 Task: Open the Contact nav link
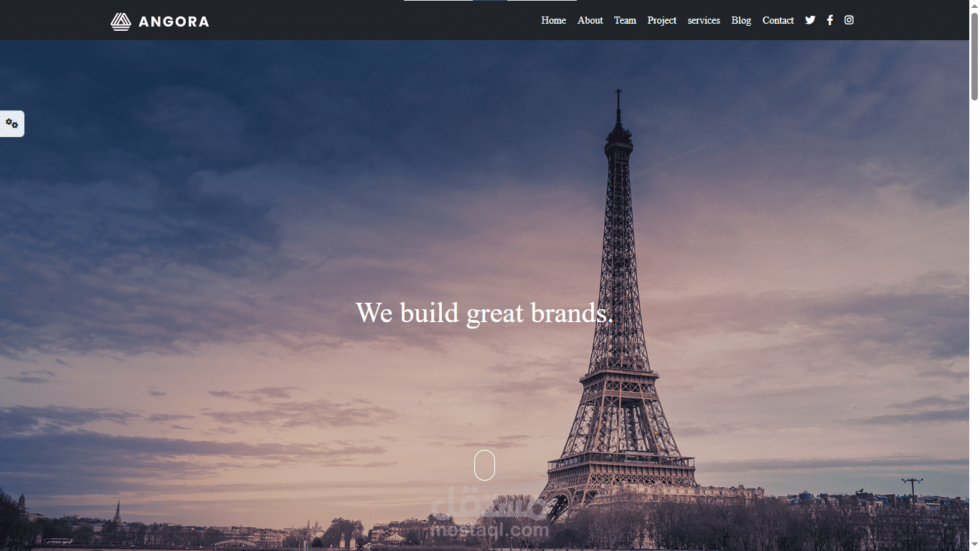778,20
